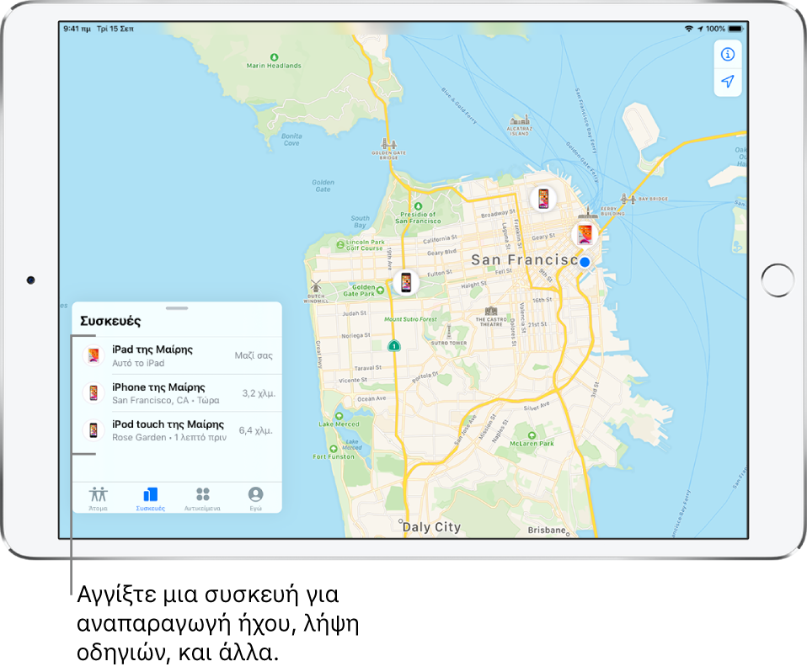Tap the Wi-Fi status icon

click(688, 29)
